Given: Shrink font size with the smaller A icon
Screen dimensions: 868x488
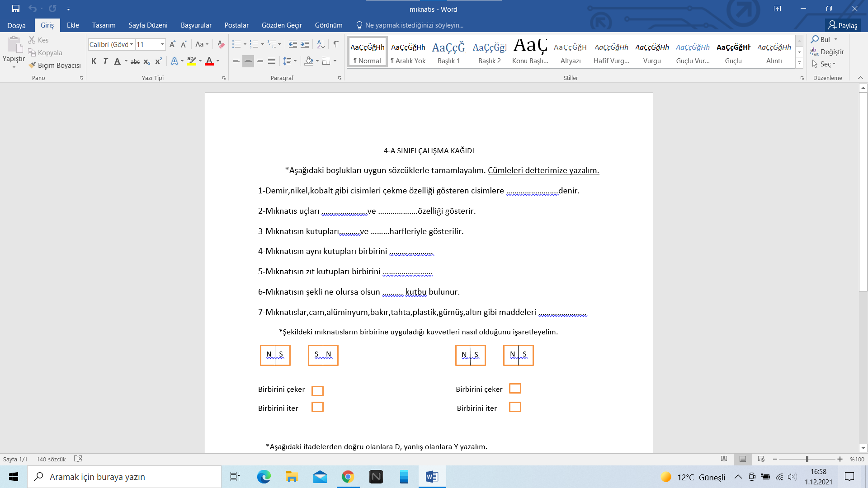Looking at the screenshot, I should 184,44.
